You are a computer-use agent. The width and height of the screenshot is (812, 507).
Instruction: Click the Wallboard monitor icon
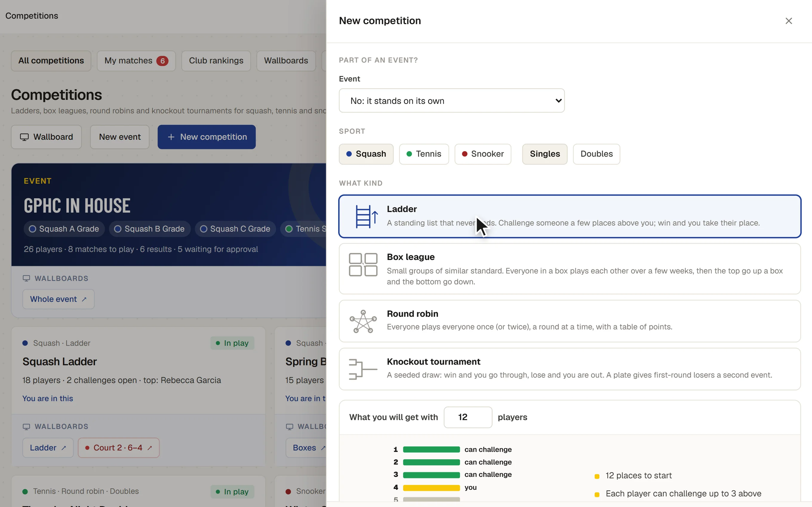tap(24, 137)
